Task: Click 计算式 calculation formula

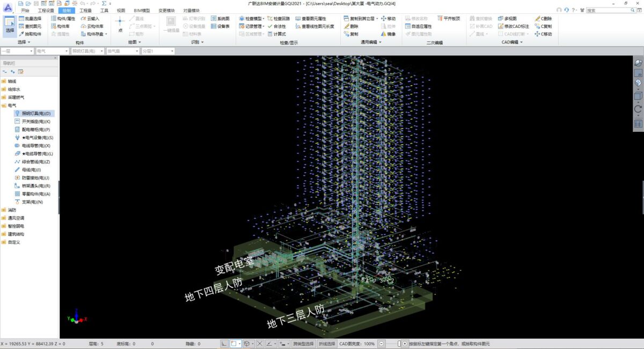Action: click(x=276, y=34)
